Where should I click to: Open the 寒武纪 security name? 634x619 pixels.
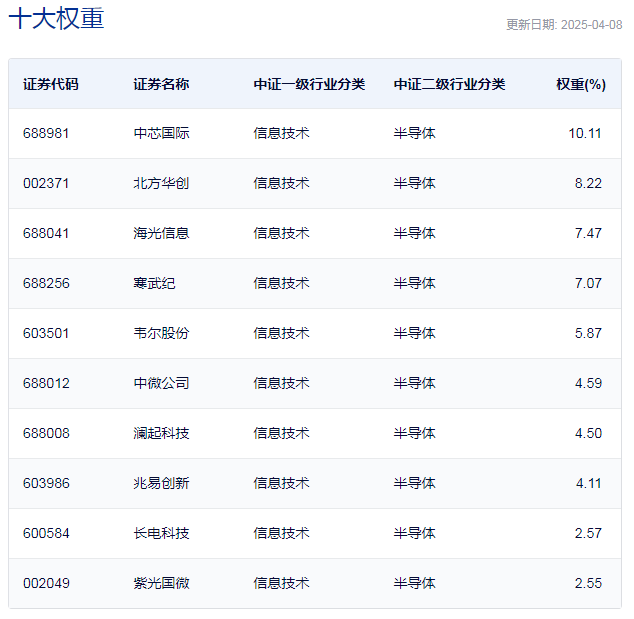click(154, 283)
